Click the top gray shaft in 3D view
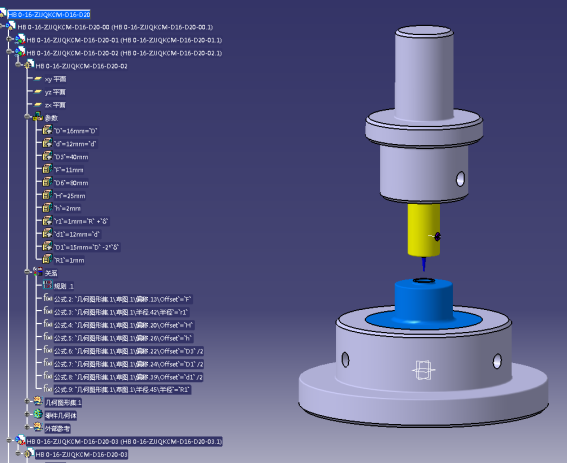 tap(424, 72)
